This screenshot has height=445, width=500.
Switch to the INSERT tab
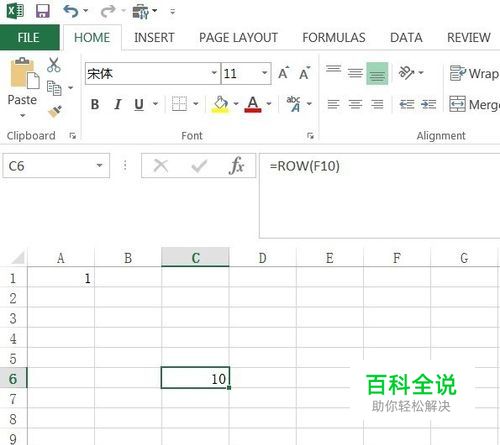point(154,37)
